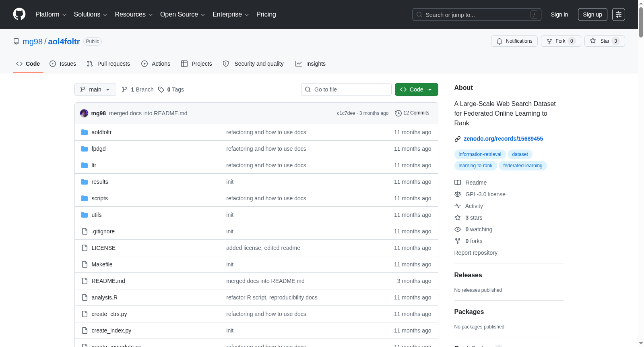Open the federated-learning topic tag
The height and width of the screenshot is (347, 644).
(523, 166)
